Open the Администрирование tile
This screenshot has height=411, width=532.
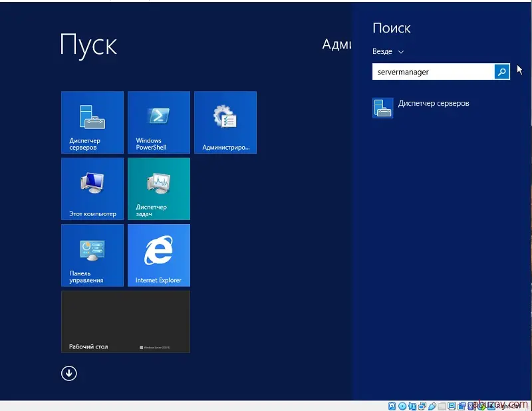click(x=225, y=122)
